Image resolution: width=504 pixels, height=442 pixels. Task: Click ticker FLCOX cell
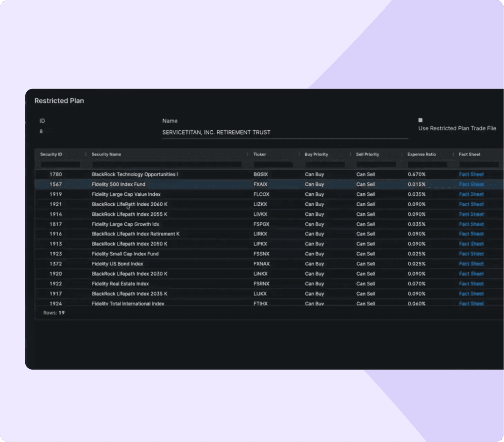pos(261,194)
